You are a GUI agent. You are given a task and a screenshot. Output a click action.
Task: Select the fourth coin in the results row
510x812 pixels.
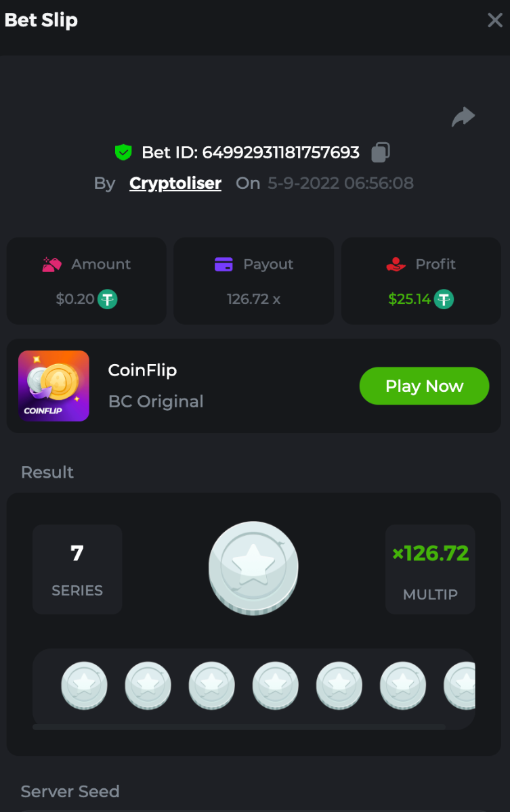point(276,685)
